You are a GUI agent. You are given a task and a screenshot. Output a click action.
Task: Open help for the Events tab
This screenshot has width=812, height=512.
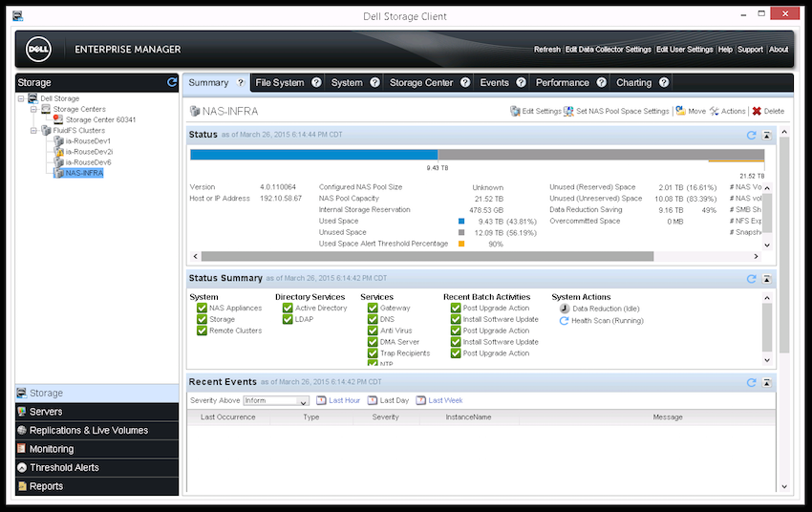click(521, 82)
